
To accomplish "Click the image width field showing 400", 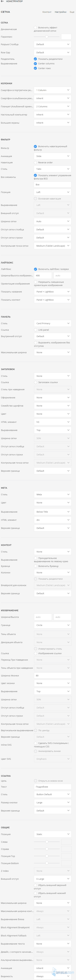I will 43,275.
